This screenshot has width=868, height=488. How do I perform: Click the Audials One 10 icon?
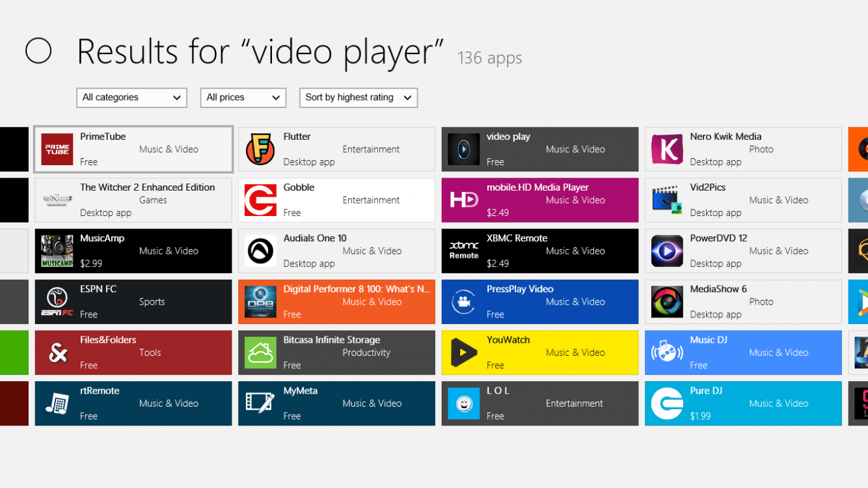click(260, 251)
